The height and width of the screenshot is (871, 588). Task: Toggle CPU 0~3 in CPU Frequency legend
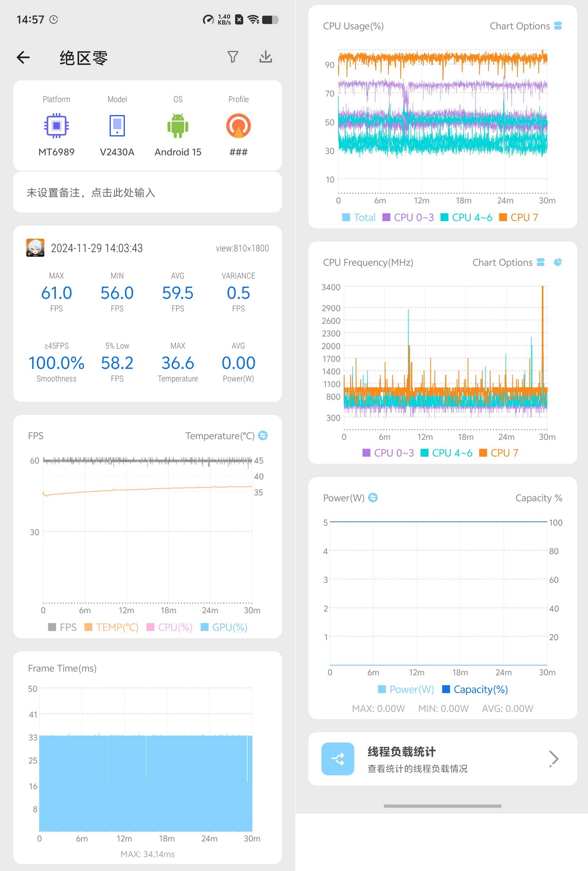[388, 453]
